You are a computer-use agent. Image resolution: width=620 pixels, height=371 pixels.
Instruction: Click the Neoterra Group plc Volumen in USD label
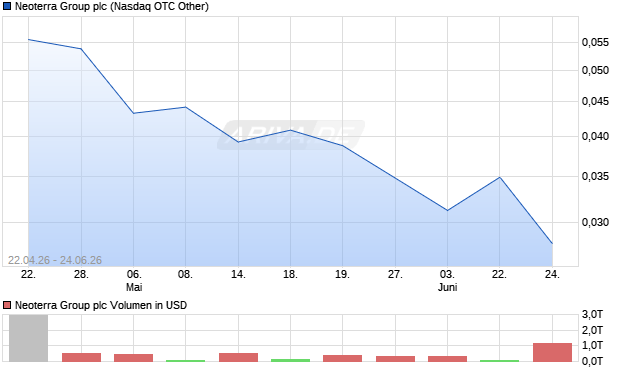point(101,305)
